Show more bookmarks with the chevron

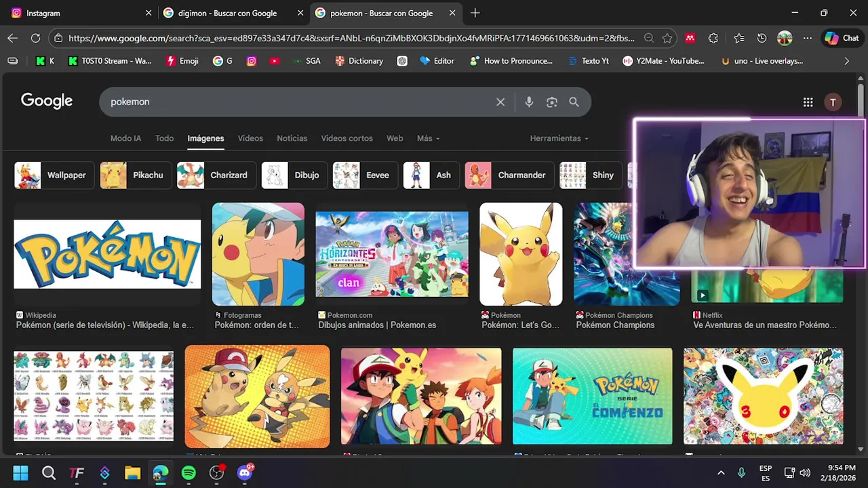(846, 61)
